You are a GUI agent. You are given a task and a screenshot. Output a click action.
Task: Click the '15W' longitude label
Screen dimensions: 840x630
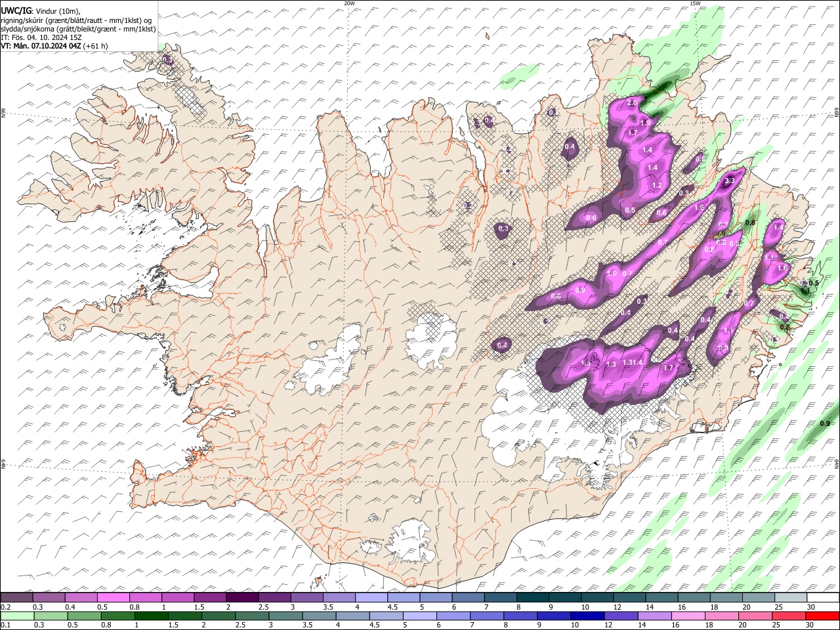tap(694, 3)
